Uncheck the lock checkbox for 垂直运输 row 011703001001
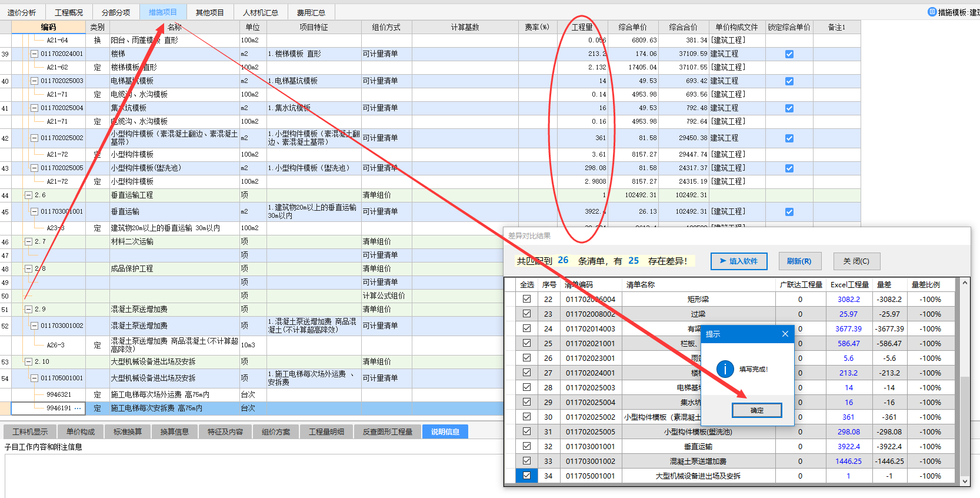The width and height of the screenshot is (980, 498). [789, 212]
